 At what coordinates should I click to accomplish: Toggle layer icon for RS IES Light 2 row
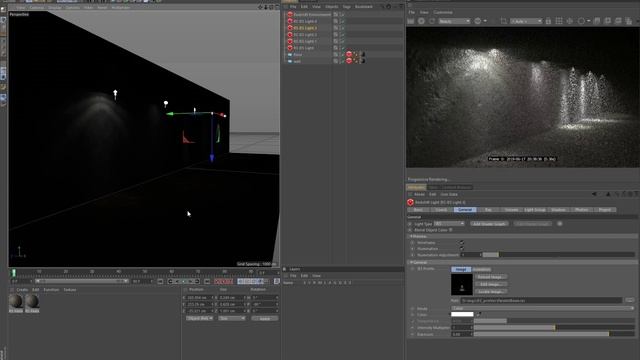336,35
